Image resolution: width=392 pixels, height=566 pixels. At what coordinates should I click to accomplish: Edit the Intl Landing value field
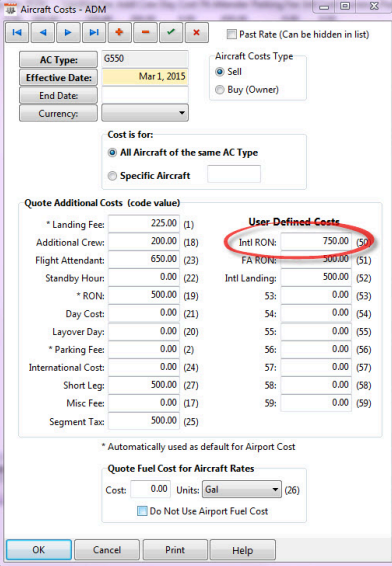coord(316,277)
